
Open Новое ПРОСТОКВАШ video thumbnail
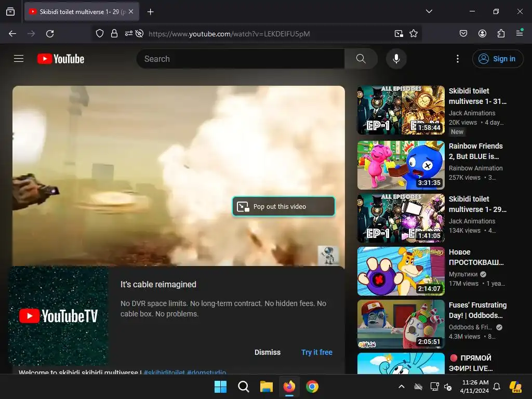tap(401, 271)
